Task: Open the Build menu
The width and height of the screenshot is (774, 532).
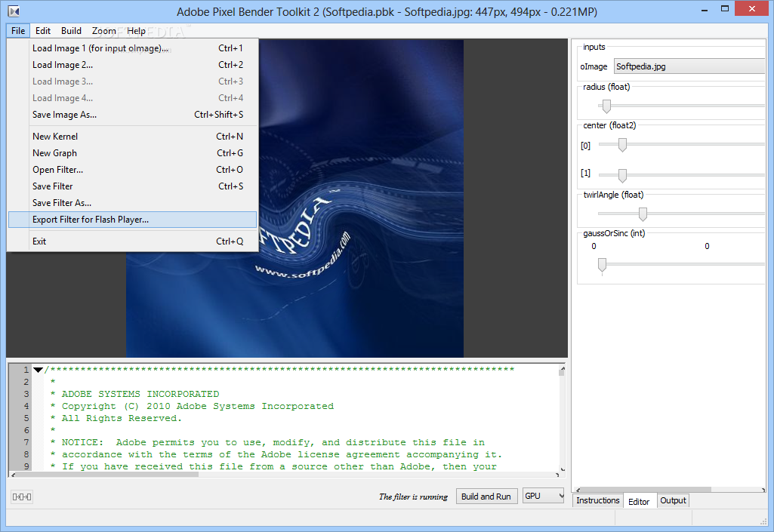Action: pyautogui.click(x=71, y=31)
